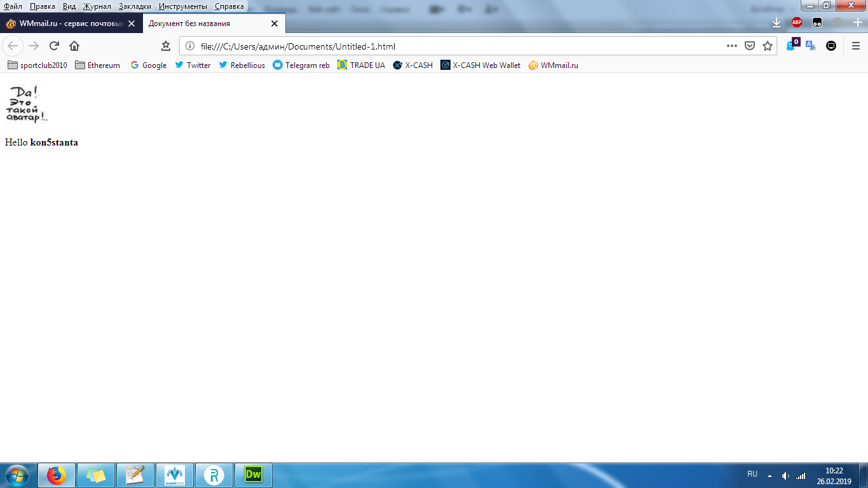
Task: Bookmark this page with the star icon
Action: tap(768, 46)
